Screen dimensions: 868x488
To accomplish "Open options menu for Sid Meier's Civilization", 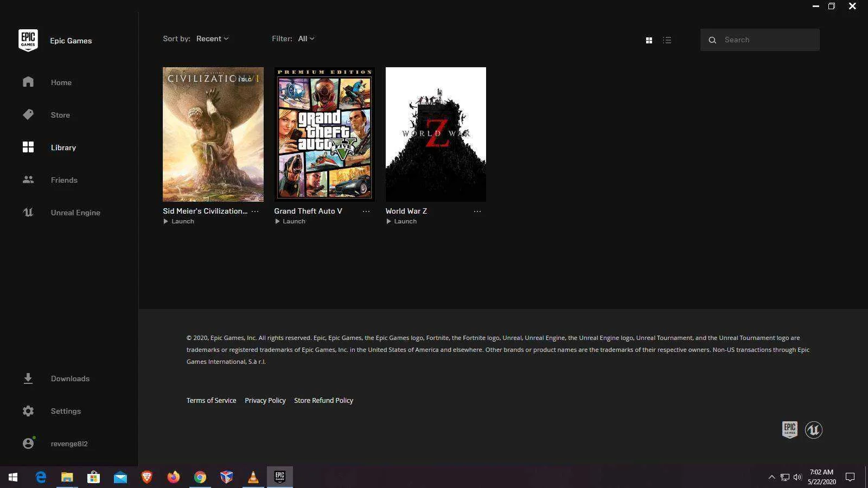I will pyautogui.click(x=255, y=211).
